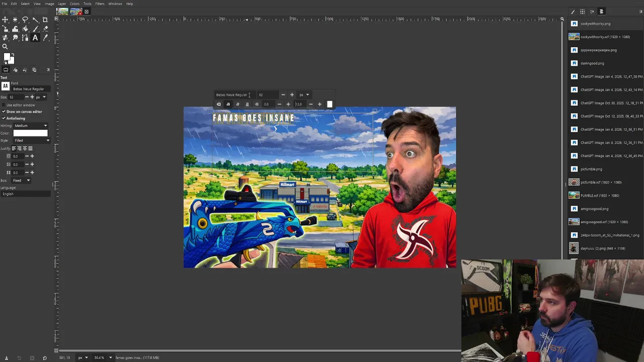Select the Free Select lasso tool
Screen dimensions: 644x362
point(25,20)
